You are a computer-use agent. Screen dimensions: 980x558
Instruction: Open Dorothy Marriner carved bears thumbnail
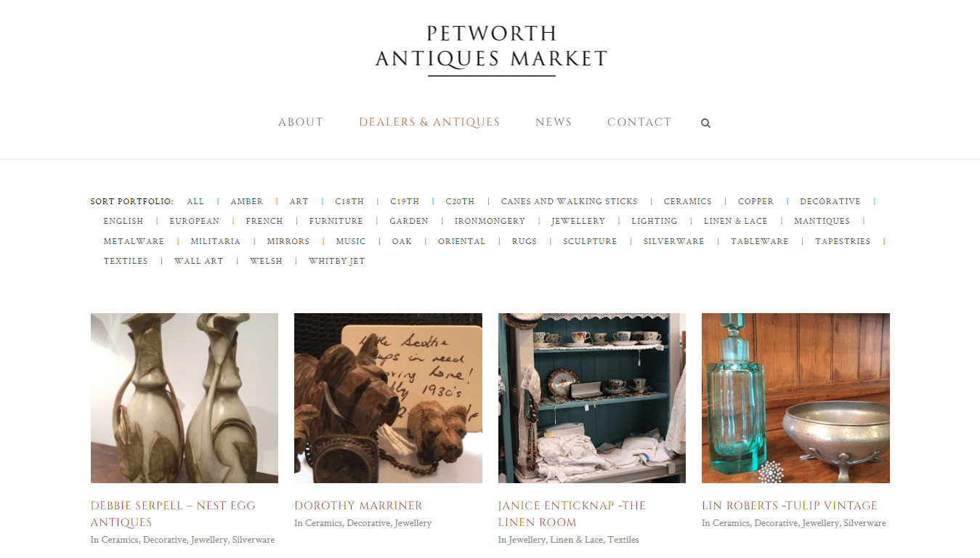coord(388,398)
